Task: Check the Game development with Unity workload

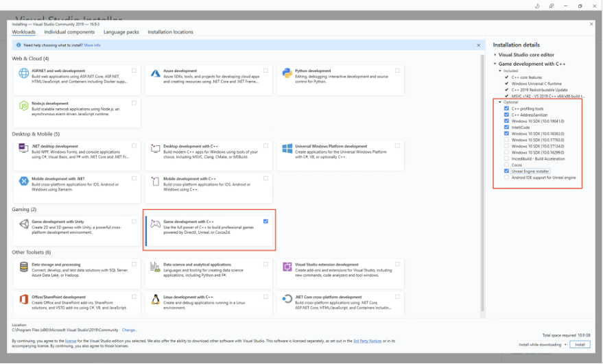Action: tap(134, 221)
